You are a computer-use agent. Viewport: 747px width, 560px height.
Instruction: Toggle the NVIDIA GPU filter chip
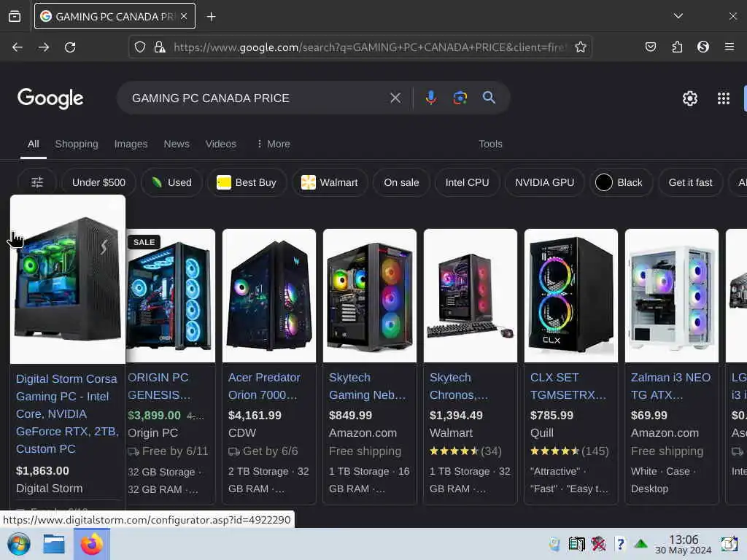point(544,182)
